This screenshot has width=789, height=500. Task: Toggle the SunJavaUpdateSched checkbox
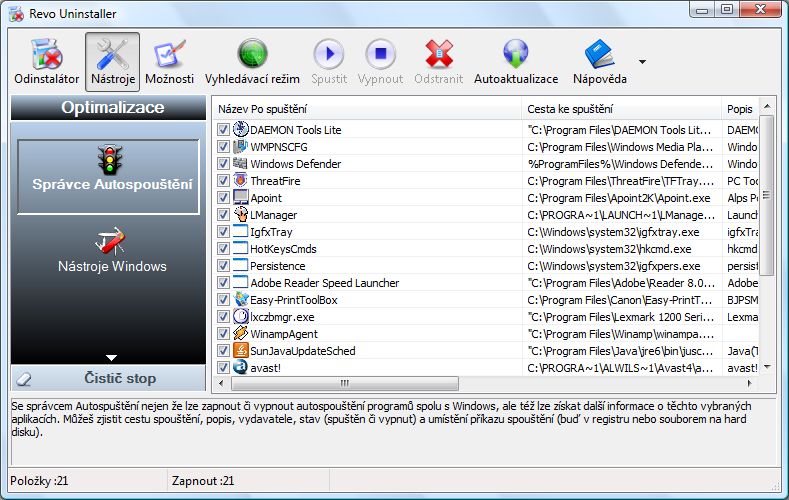click(x=223, y=351)
